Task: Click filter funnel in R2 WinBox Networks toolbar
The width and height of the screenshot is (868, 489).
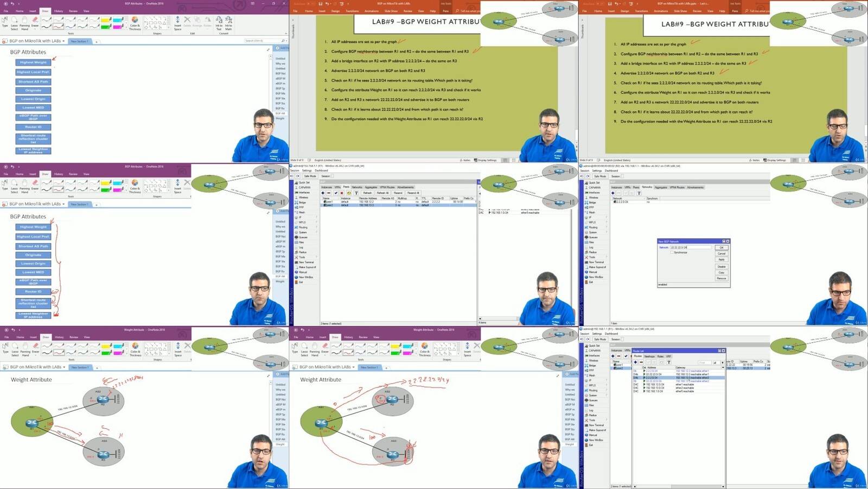Action: point(639,193)
